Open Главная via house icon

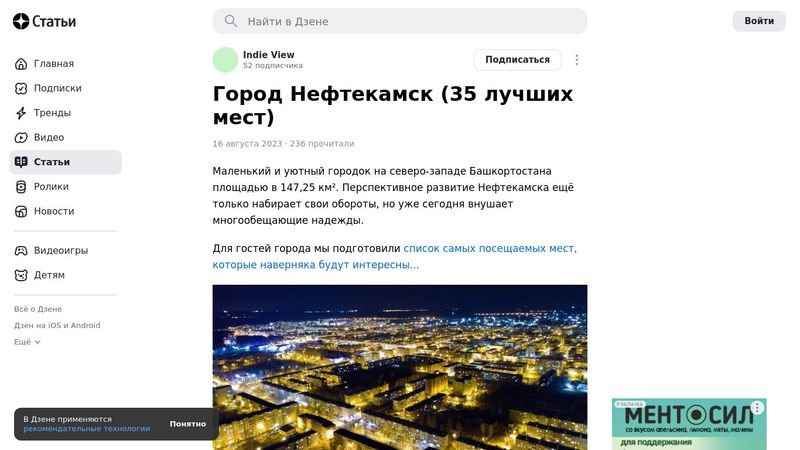click(x=21, y=64)
